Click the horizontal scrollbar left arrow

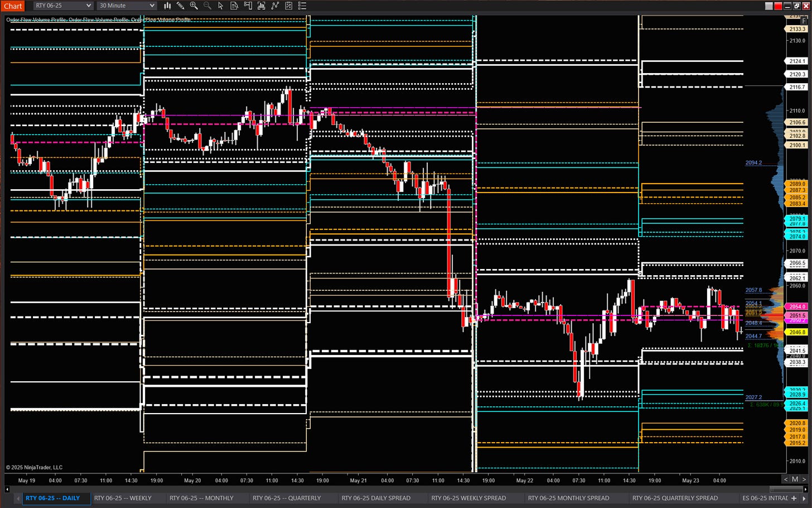click(x=7, y=489)
